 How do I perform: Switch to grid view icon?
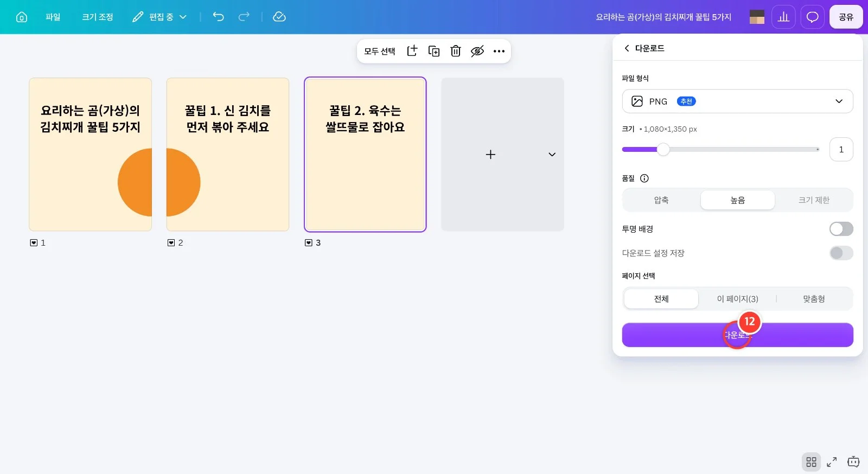pos(811,462)
